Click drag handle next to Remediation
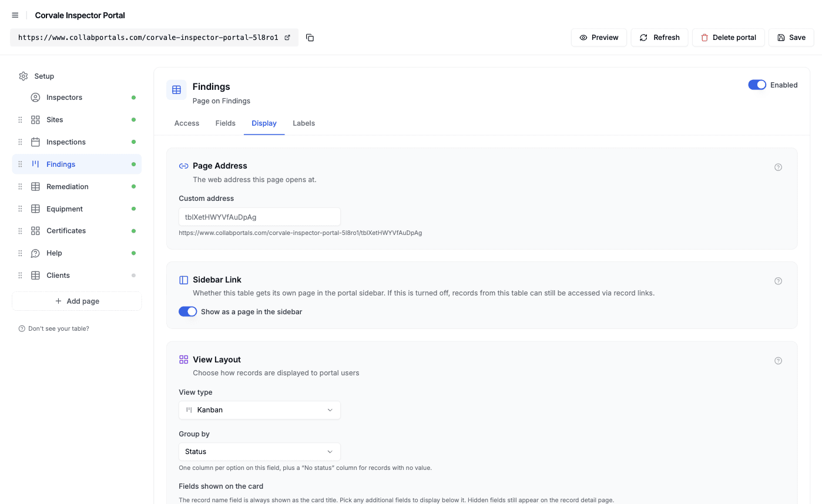The height and width of the screenshot is (504, 822). pyautogui.click(x=20, y=187)
